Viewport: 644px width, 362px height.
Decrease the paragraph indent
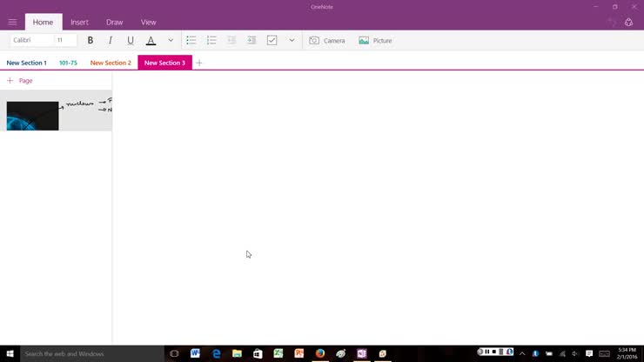(x=231, y=40)
